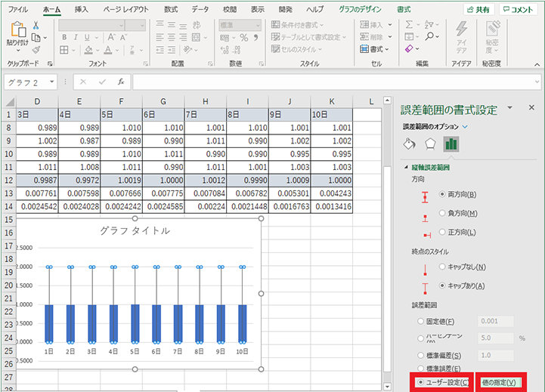Viewport: 545px width, 392px height.
Task: Click the グラフ タイトル chart title
Action: 135,230
